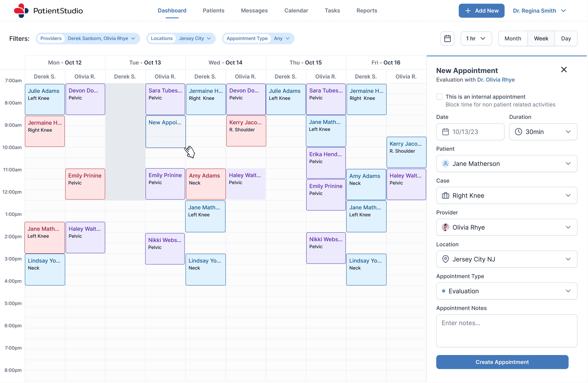
Task: Click the PatientStudio logo icon
Action: [21, 11]
